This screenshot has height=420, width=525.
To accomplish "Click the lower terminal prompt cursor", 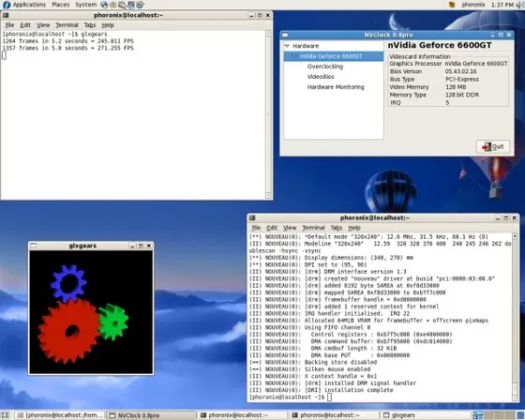I will [329, 397].
